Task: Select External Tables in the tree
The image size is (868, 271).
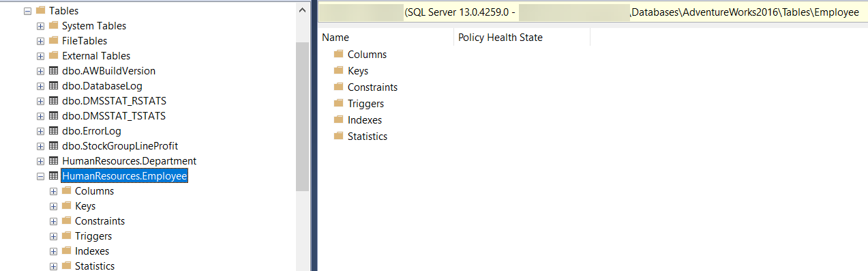Action: pos(96,56)
